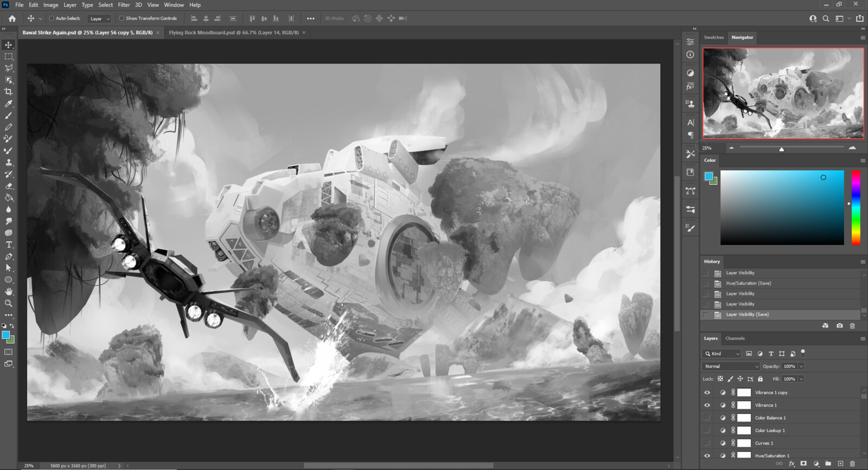868x470 pixels.
Task: Click the Share icon at top right
Action: coord(860,18)
